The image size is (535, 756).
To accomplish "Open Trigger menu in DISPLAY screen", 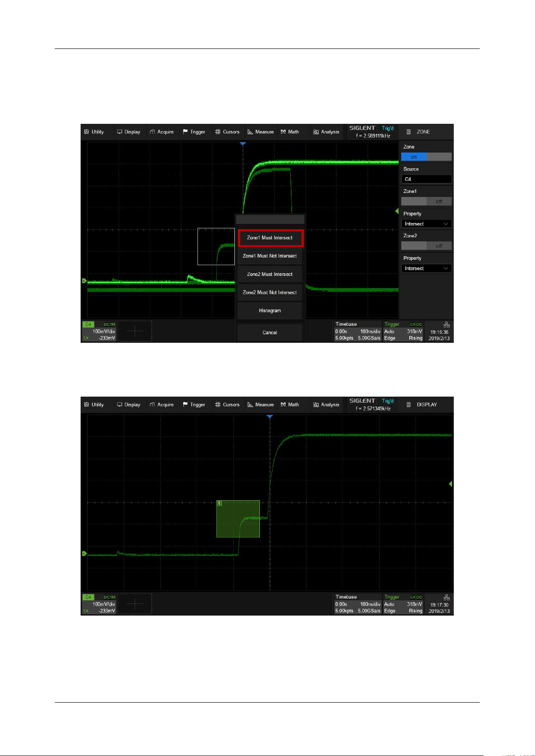I will (194, 405).
